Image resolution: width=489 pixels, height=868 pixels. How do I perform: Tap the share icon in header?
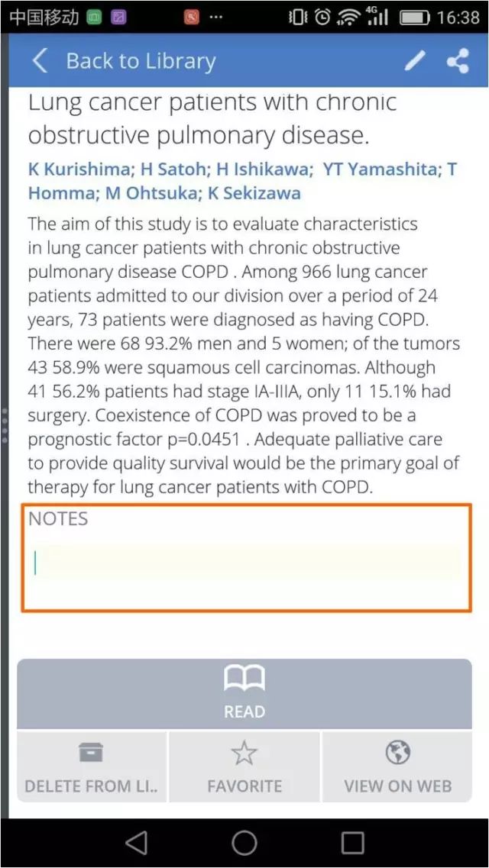pos(458,60)
